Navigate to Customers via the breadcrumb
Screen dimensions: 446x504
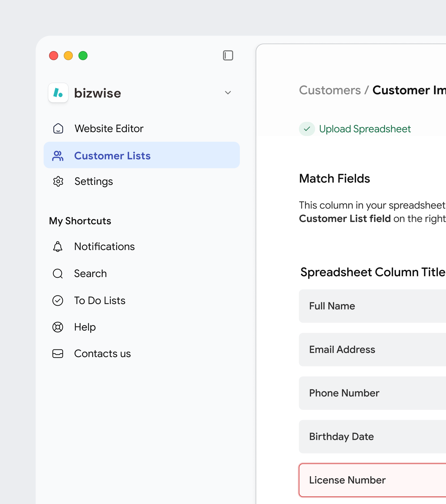coord(330,90)
